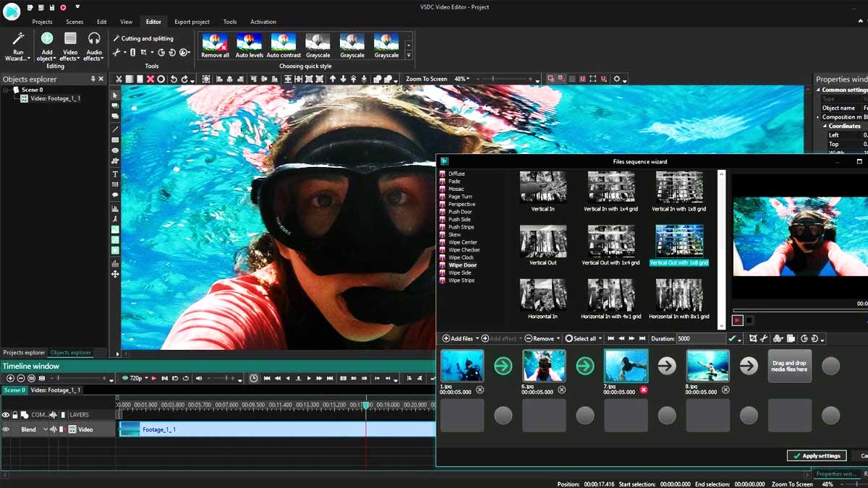Image resolution: width=868 pixels, height=488 pixels.
Task: Click the gray transition arrow after 7.jpg
Action: point(667,366)
